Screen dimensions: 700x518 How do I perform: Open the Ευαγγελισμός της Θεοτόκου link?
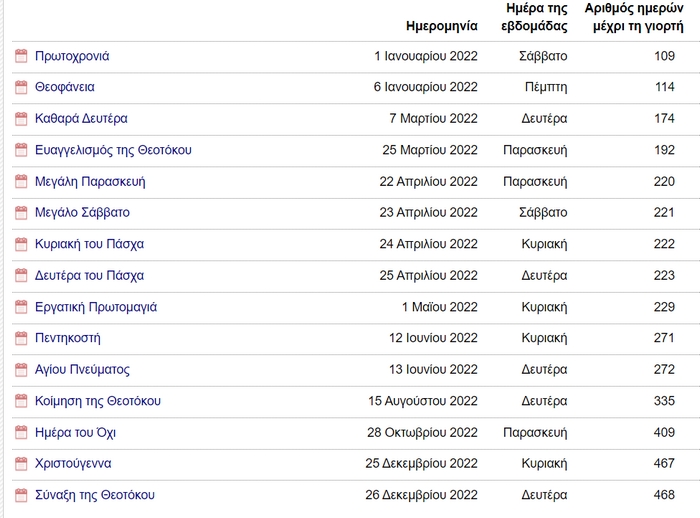pyautogui.click(x=113, y=150)
